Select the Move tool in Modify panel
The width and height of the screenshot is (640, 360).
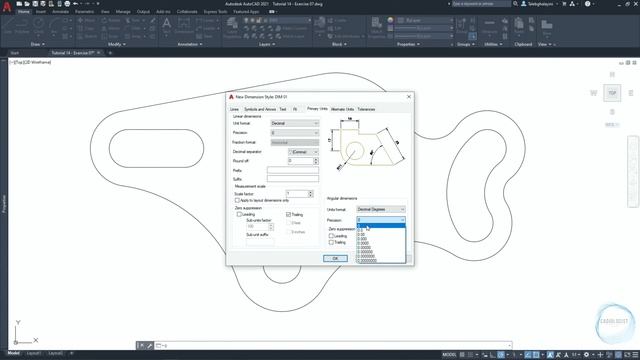tap(87, 20)
